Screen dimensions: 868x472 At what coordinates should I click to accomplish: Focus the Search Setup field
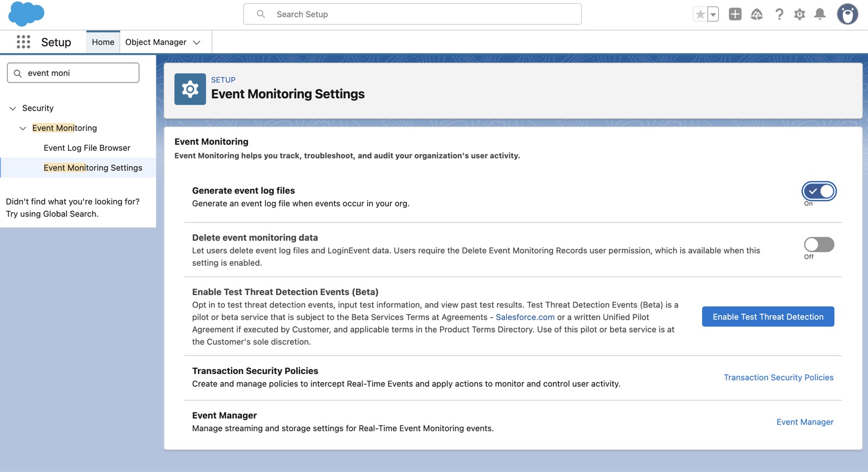(x=412, y=14)
